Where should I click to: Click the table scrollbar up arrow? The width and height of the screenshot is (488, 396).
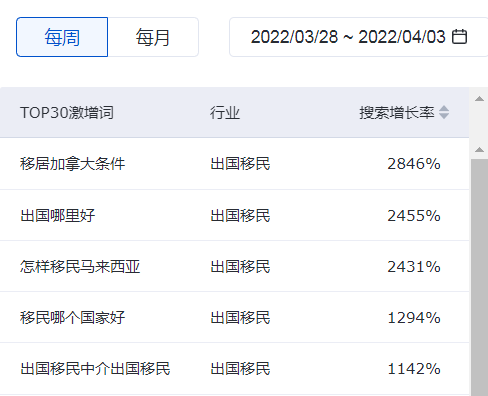(x=479, y=150)
